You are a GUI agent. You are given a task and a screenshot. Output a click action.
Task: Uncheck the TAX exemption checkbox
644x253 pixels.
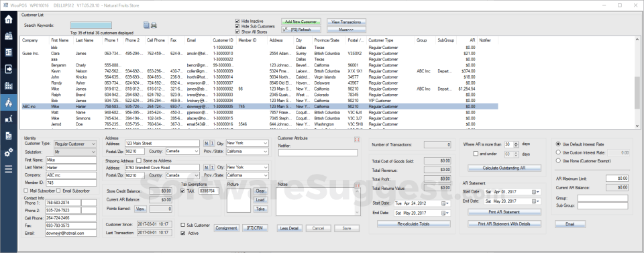182,191
